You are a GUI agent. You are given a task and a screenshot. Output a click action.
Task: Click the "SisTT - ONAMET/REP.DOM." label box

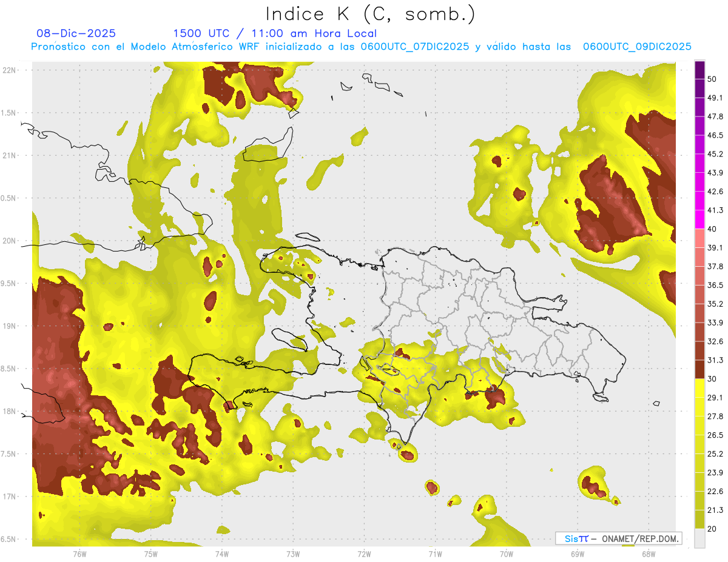(619, 538)
